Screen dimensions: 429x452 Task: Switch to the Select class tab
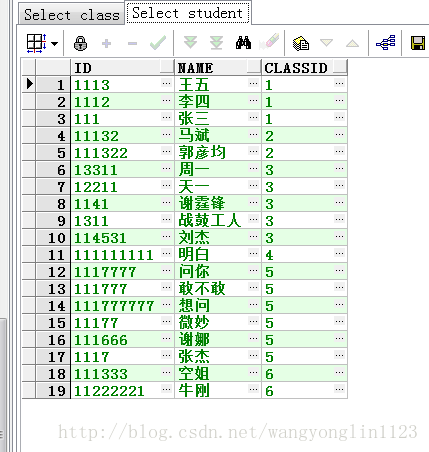click(72, 15)
